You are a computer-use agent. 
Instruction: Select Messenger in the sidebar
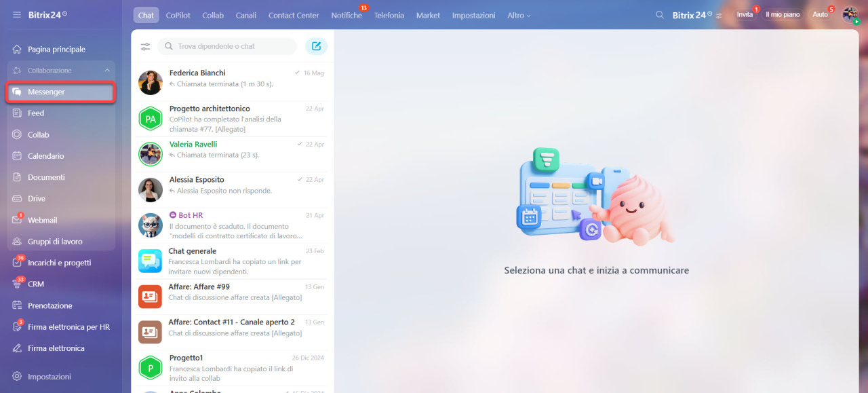click(61, 92)
